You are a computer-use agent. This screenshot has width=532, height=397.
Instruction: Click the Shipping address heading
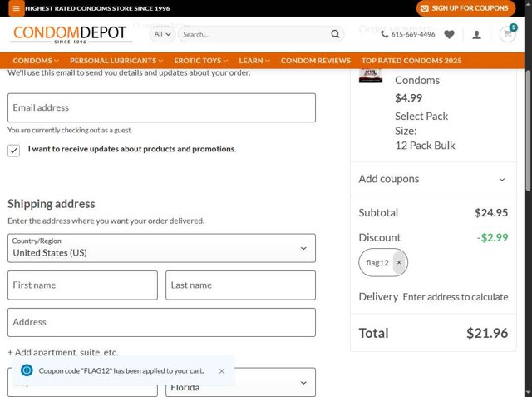[52, 204]
